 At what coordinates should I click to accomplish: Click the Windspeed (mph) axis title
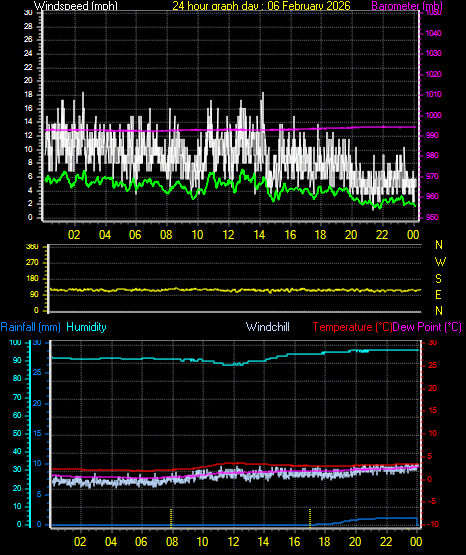(x=76, y=6)
